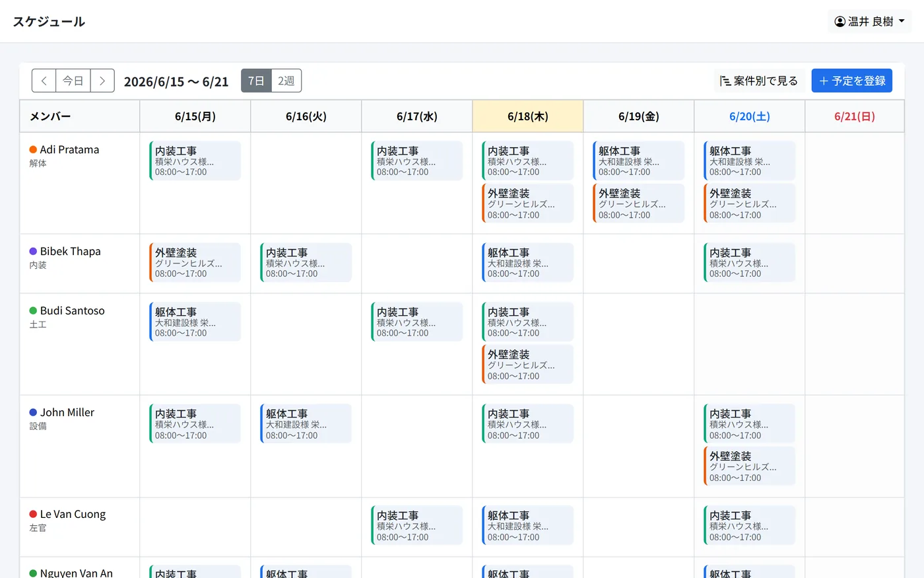Click member name Adi Pratama
Viewport: 924px width, 578px height.
[x=69, y=149]
